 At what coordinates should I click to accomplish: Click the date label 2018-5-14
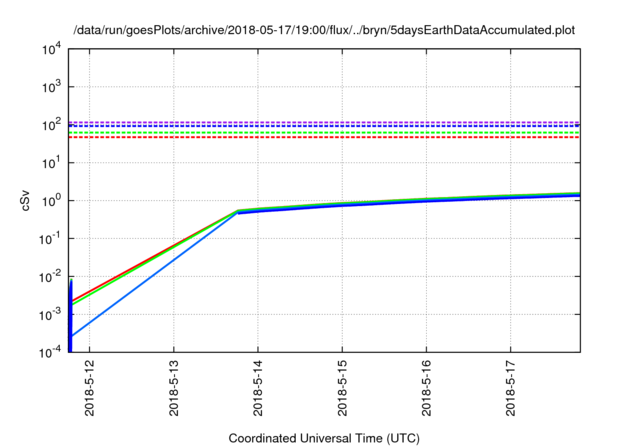coord(258,388)
